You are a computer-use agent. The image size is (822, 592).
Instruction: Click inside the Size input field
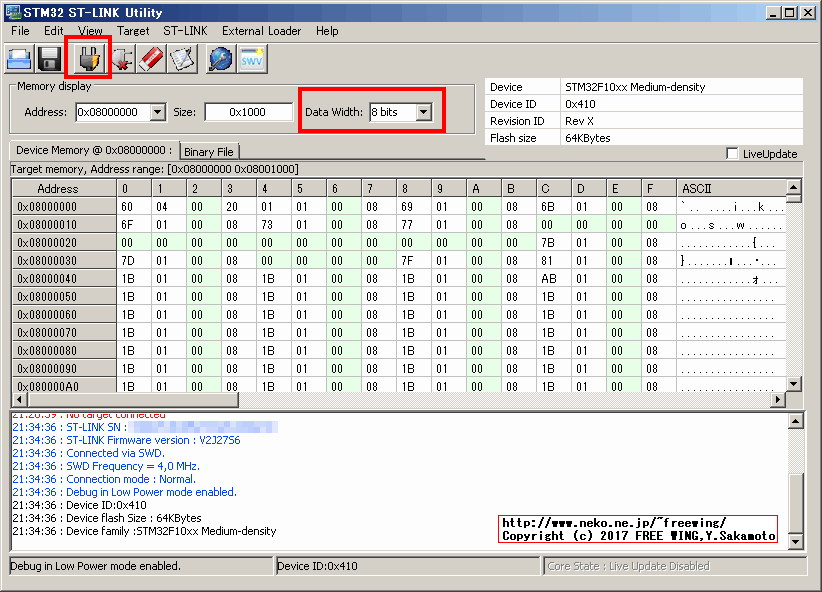pos(248,112)
